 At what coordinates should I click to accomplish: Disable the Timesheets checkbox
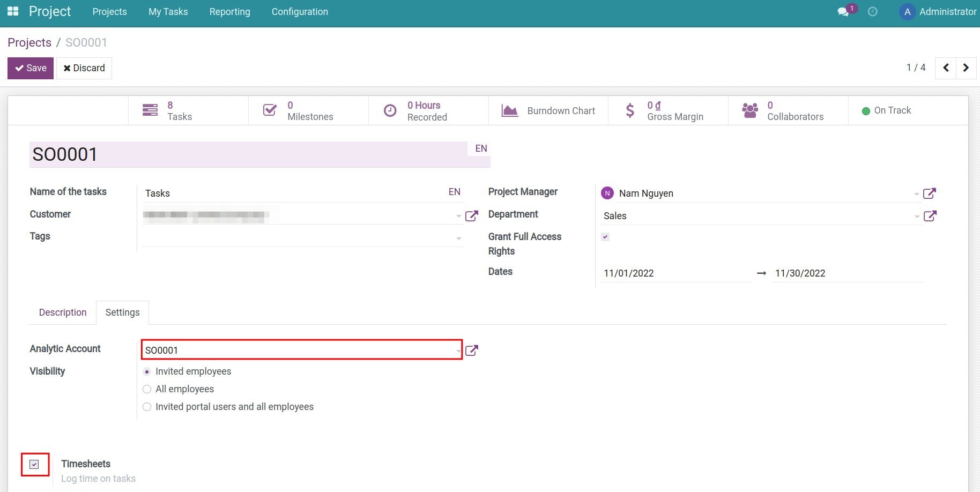[34, 464]
